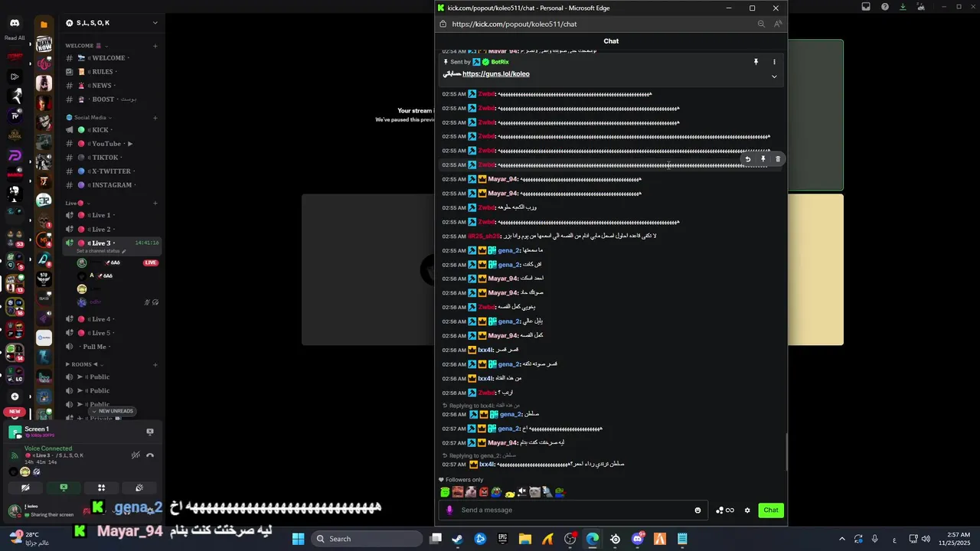Pin the hovered Zwbd chat message
Screen dimensions: 980x551
[763, 159]
